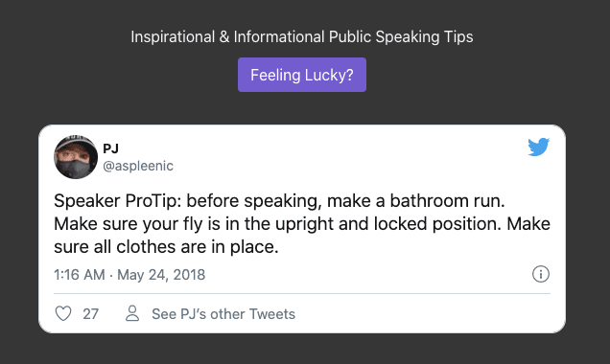Screen dimensions: 610x364
Task: Click the @aspleenic handle
Action: coord(138,166)
